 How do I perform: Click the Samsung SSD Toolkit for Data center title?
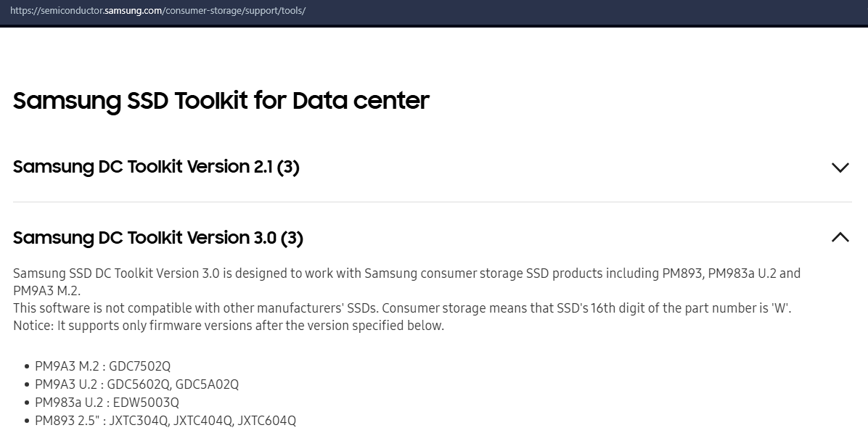point(221,100)
